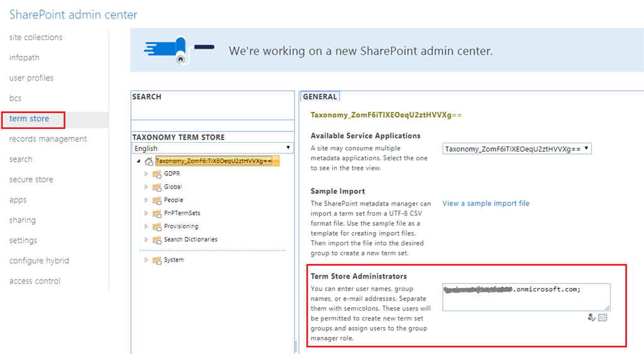Viewport: 644px width, 354px height.
Task: Select the GENERAL tab
Action: tap(320, 97)
